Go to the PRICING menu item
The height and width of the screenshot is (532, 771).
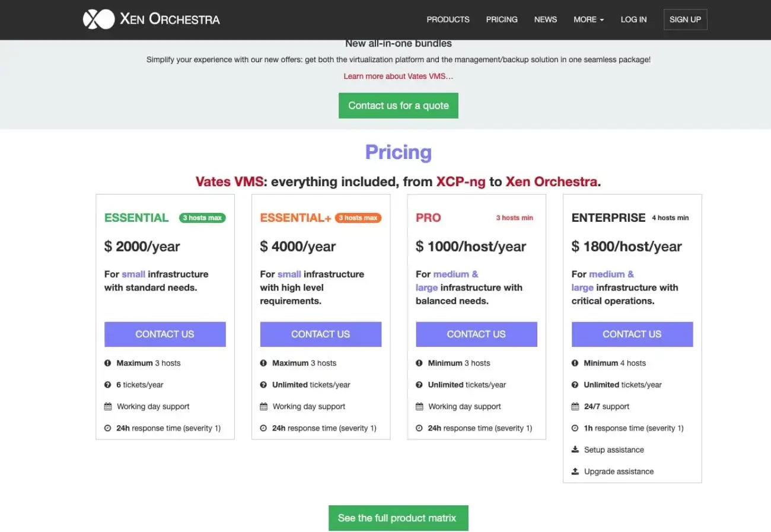[x=502, y=20]
